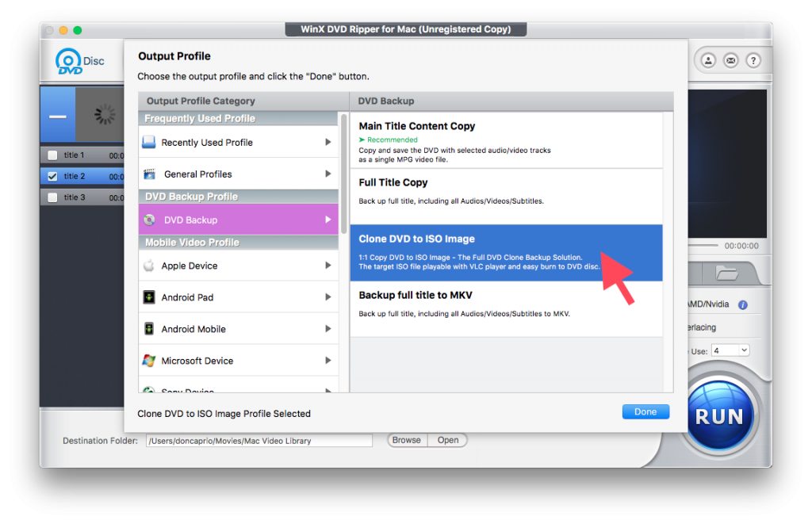Select the Apple Device category
This screenshot has height=524, width=812.
click(238, 266)
